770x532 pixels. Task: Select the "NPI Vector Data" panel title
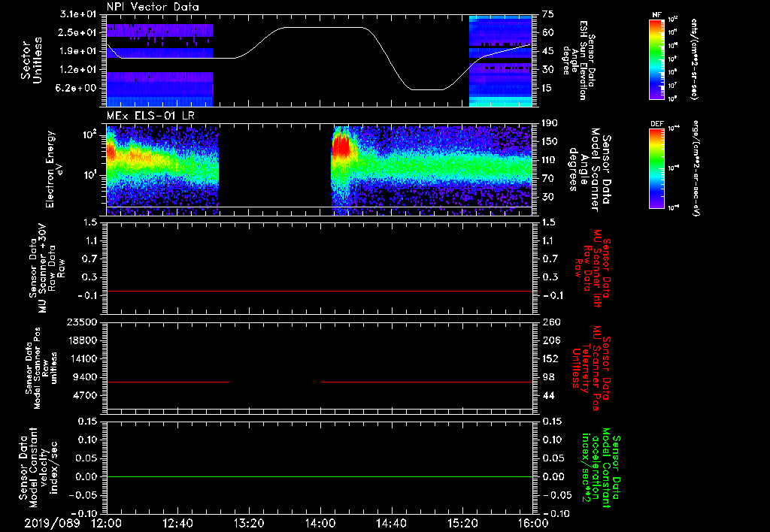coord(153,7)
